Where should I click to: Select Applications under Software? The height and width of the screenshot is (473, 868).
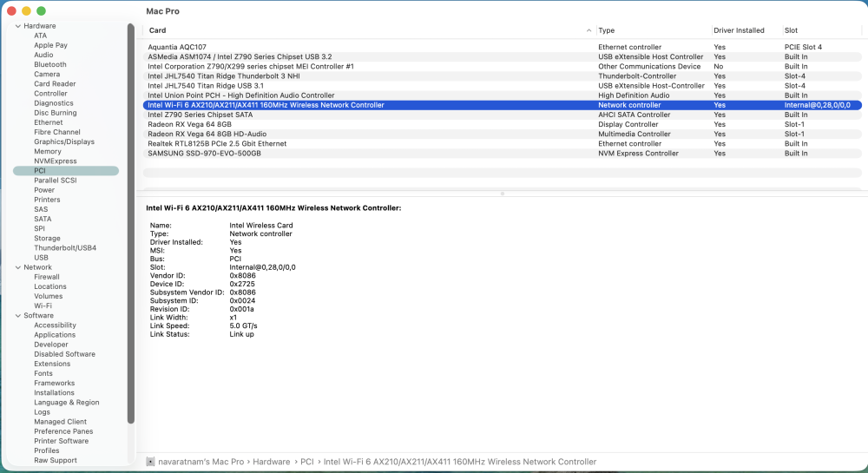pos(54,335)
